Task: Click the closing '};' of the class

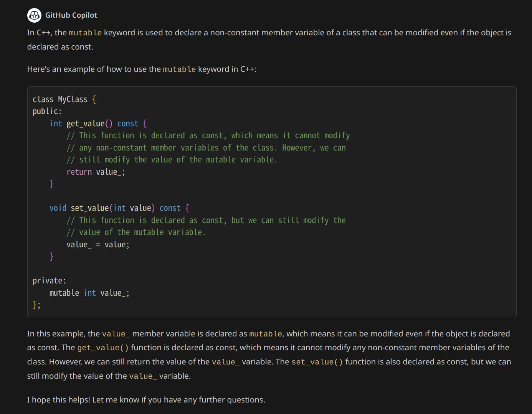Action: (36, 305)
